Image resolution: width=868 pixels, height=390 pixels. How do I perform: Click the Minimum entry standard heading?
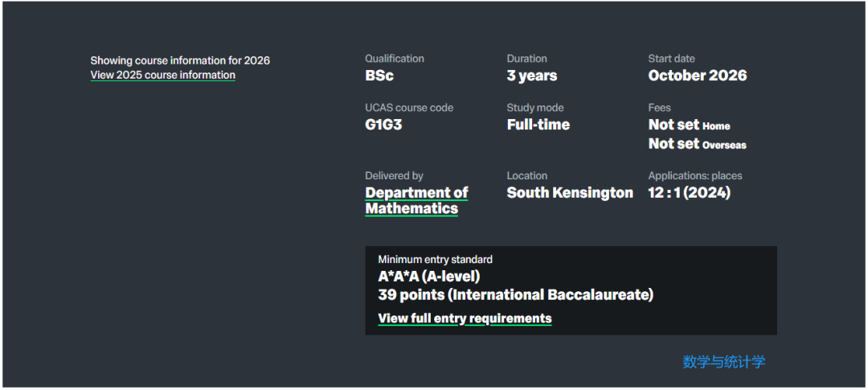[435, 259]
